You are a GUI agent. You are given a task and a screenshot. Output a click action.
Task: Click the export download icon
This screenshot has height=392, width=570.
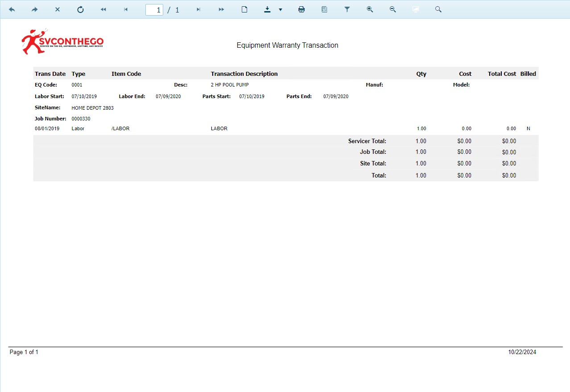point(267,9)
